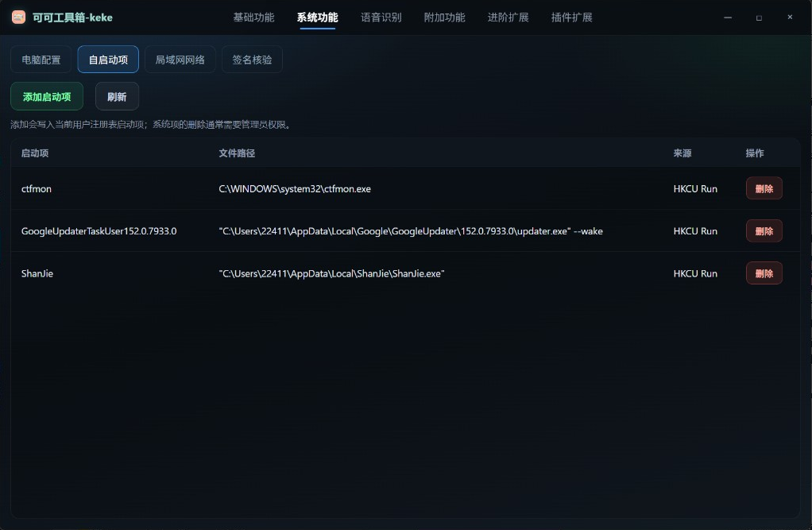Show the 电脑配置 sub-tab
This screenshot has height=530, width=812.
tap(41, 60)
